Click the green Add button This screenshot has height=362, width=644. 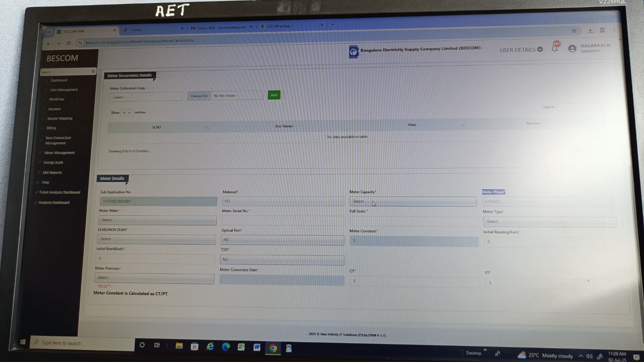point(274,95)
